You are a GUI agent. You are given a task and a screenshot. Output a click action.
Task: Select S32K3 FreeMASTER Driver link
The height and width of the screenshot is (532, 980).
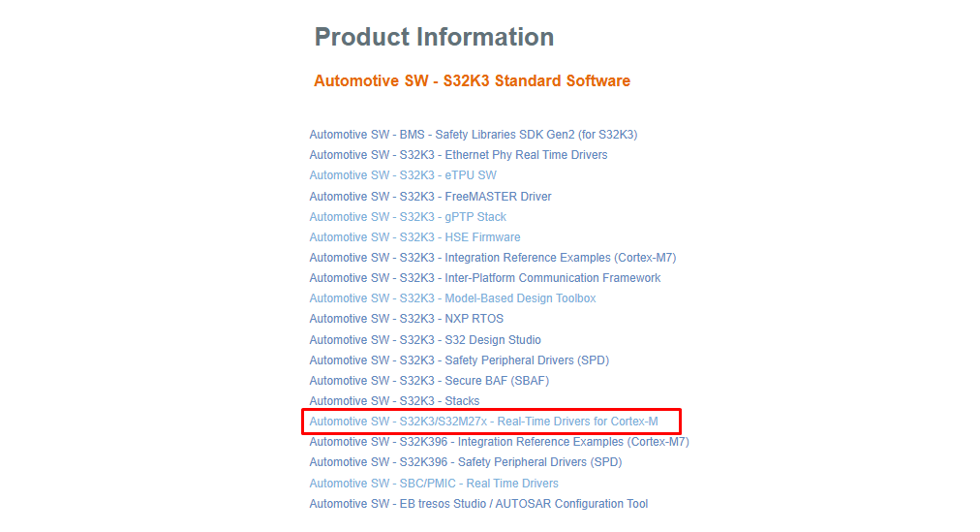coord(430,197)
